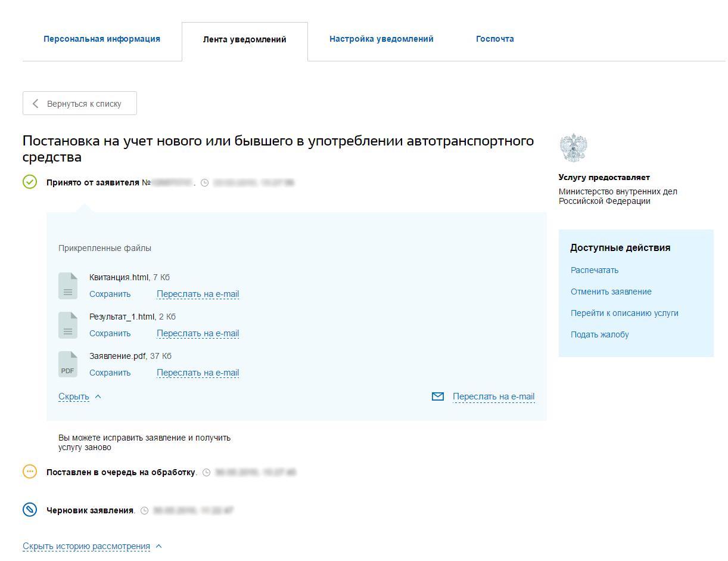Switch to Настройка уведомлений tab

click(381, 39)
